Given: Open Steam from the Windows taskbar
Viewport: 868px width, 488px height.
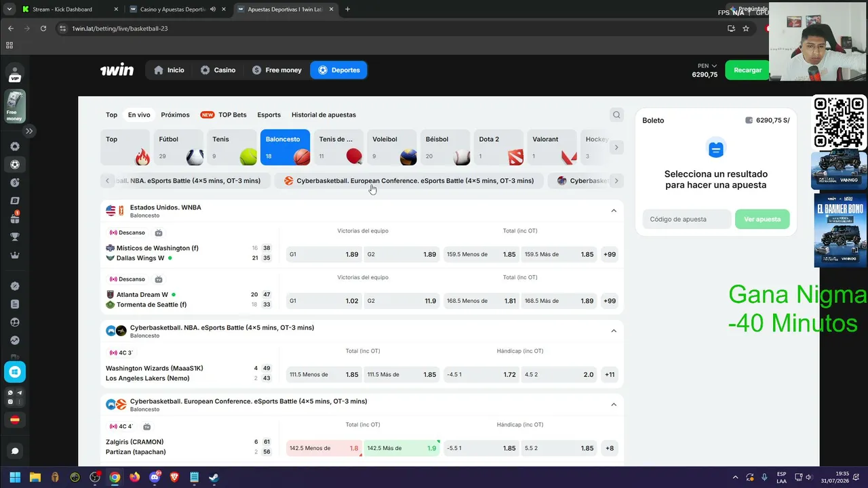Looking at the screenshot, I should (x=214, y=477).
